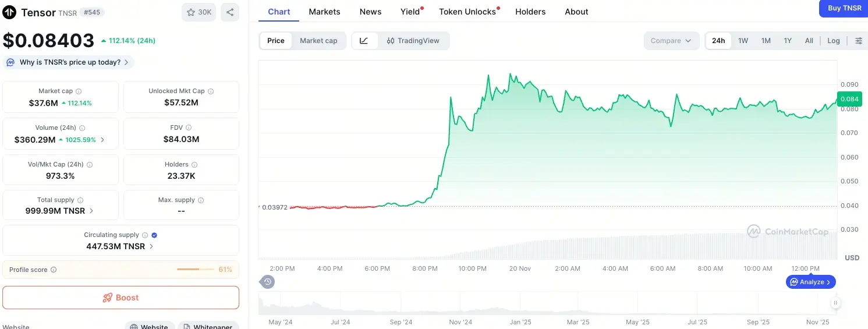Click the timeline pause handle icon

coord(835,303)
